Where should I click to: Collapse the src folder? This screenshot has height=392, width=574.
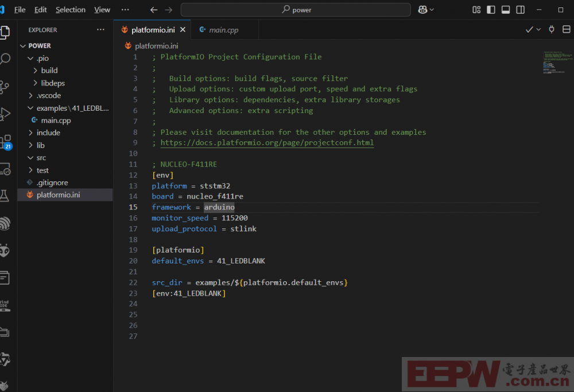(x=65, y=158)
